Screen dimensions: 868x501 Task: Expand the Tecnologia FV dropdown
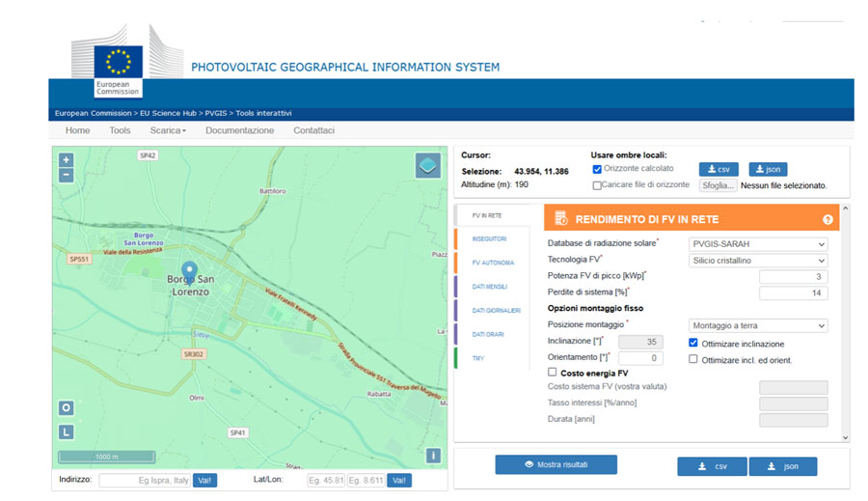pos(759,261)
